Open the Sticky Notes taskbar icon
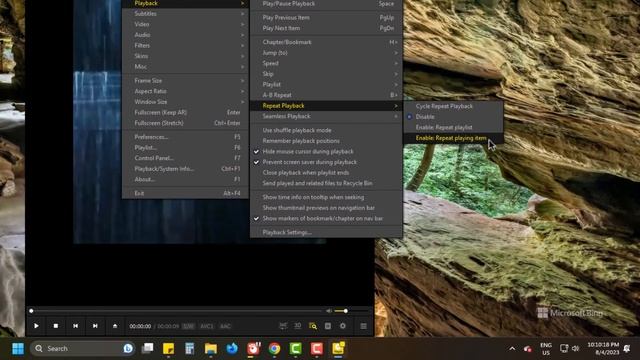This screenshot has height=360, width=640. click(x=169, y=349)
